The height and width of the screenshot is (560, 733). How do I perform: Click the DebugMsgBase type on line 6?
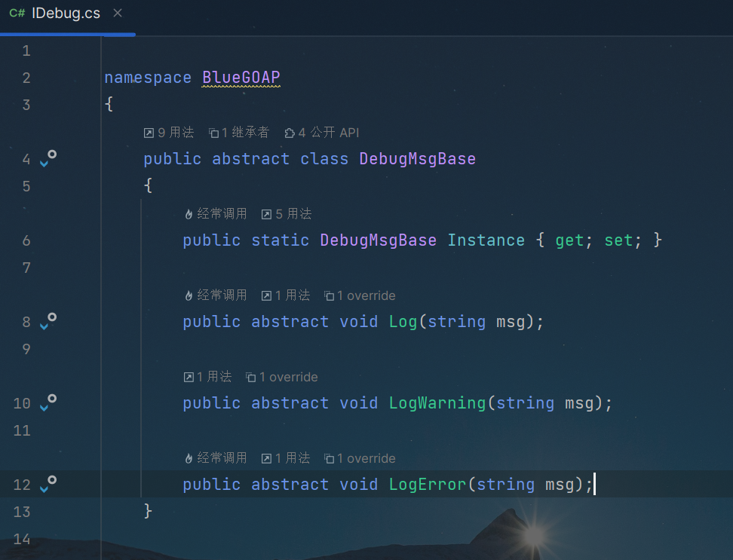(x=378, y=240)
